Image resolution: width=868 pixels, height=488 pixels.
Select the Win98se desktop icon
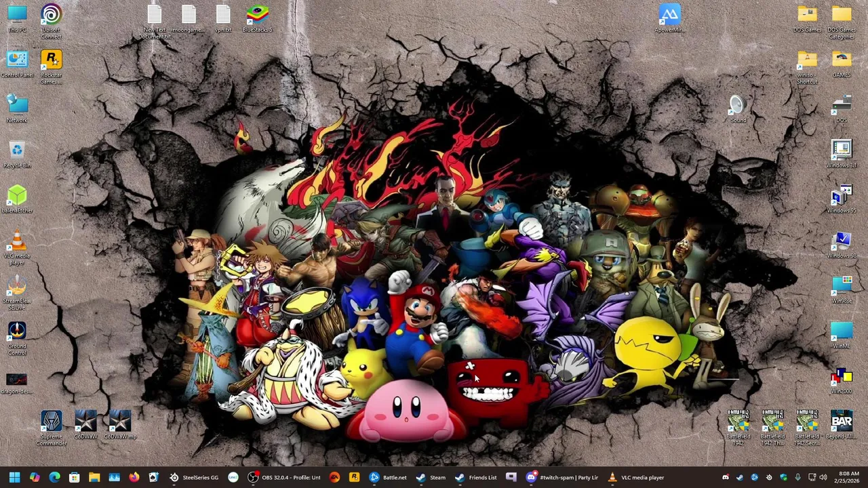(x=842, y=290)
